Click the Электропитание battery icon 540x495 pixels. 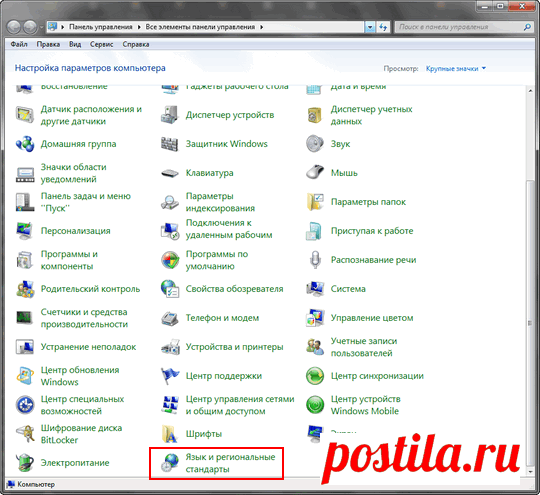[25, 463]
